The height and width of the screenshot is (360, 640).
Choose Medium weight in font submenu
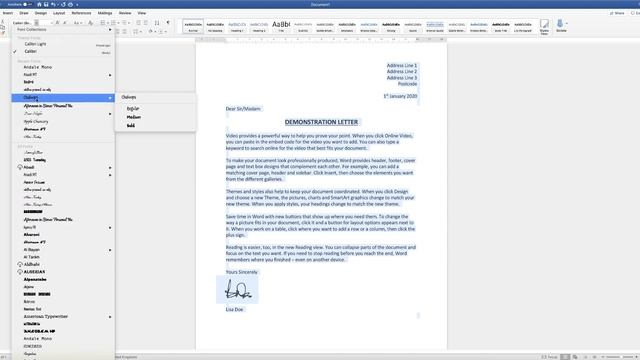click(x=134, y=117)
